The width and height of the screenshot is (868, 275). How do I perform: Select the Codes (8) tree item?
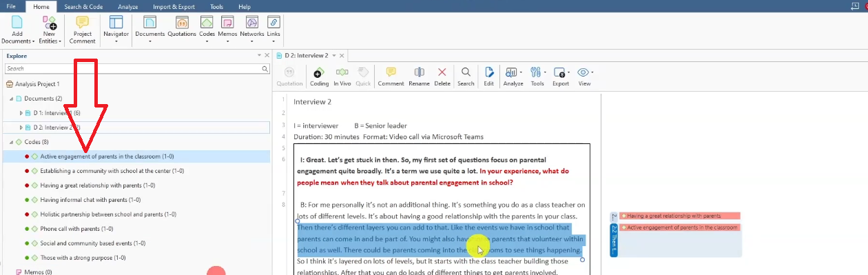[36, 142]
